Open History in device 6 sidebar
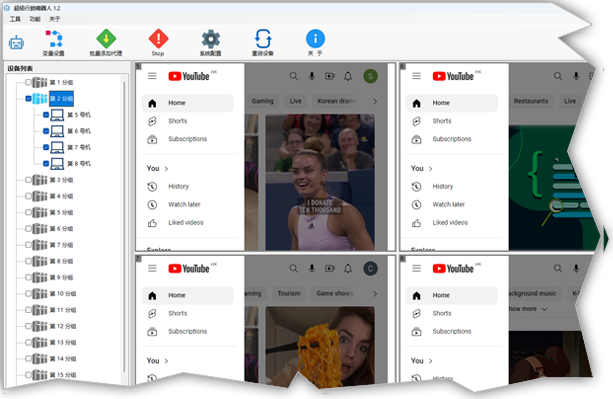 (x=452, y=186)
